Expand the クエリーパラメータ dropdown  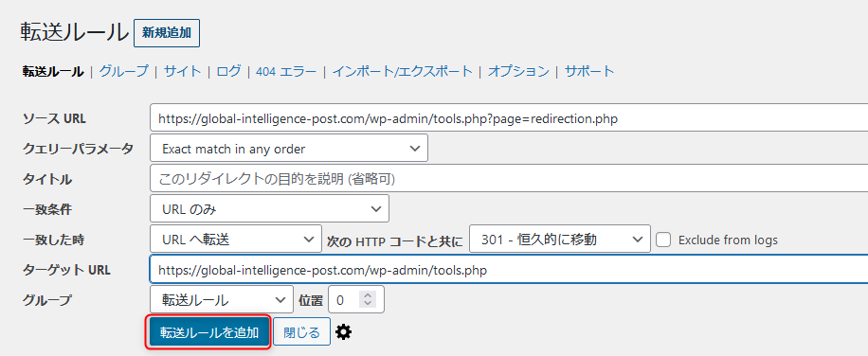point(289,148)
